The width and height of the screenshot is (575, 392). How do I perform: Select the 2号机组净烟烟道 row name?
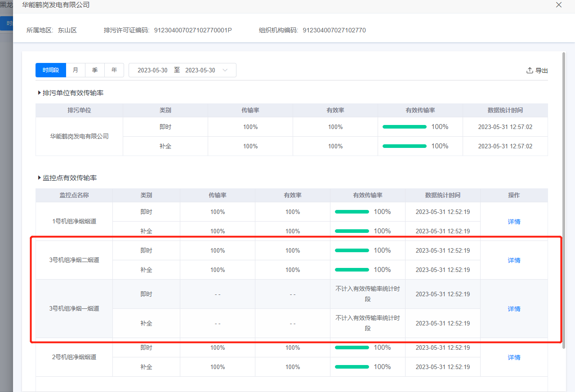click(74, 357)
